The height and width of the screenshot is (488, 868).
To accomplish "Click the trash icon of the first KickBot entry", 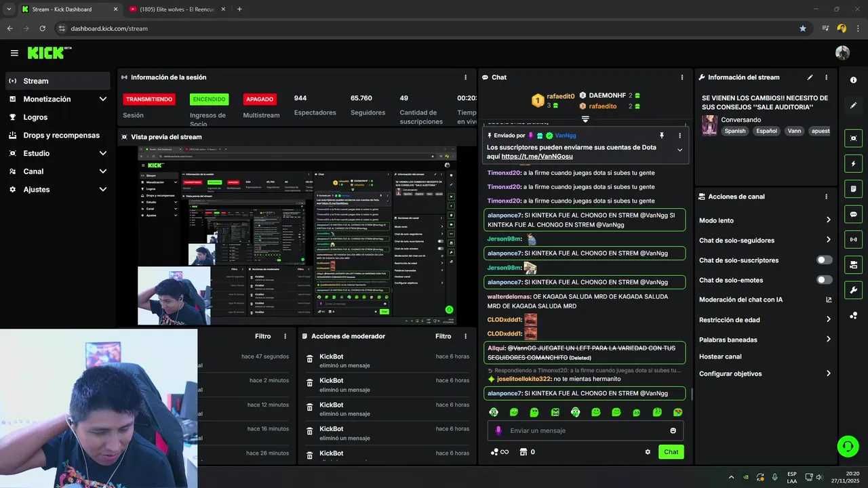I will [310, 359].
